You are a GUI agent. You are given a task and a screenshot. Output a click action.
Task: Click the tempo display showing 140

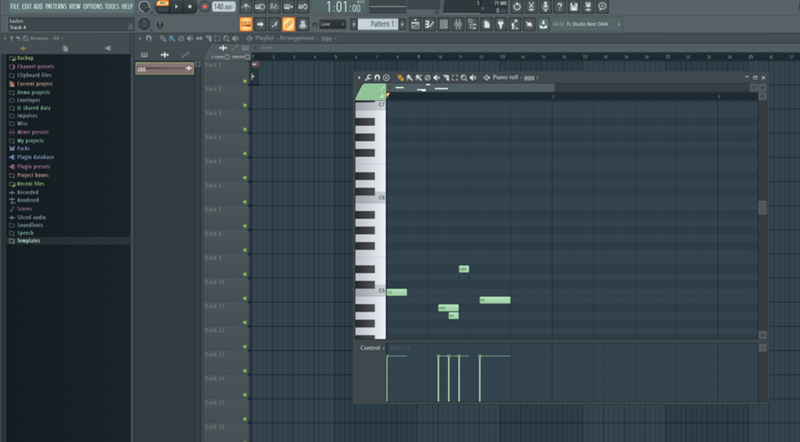(222, 7)
